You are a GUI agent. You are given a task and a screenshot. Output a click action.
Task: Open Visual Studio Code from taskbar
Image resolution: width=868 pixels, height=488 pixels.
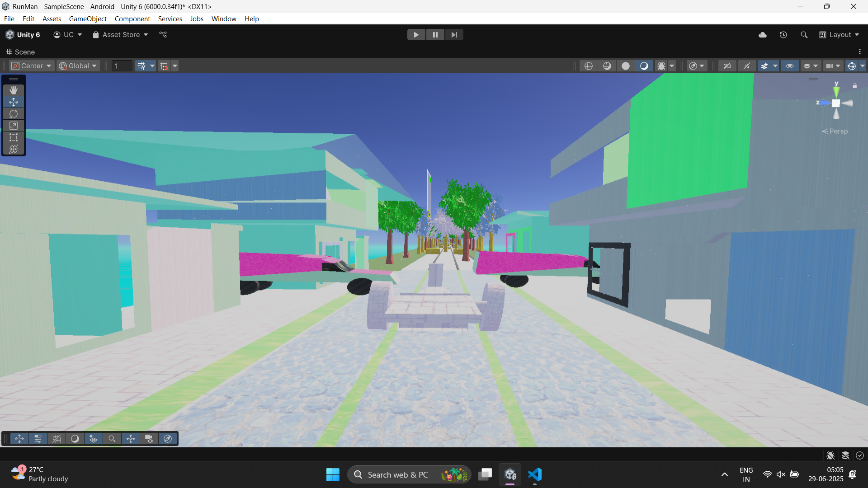(x=535, y=474)
